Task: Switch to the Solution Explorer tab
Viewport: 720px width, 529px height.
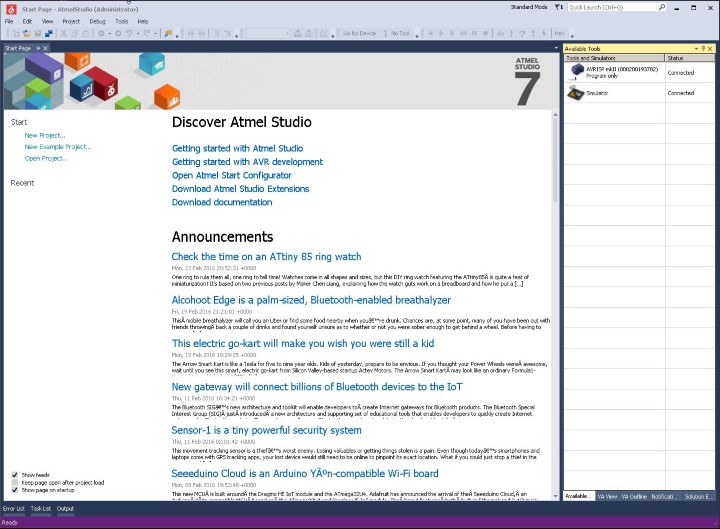Action: [x=697, y=496]
